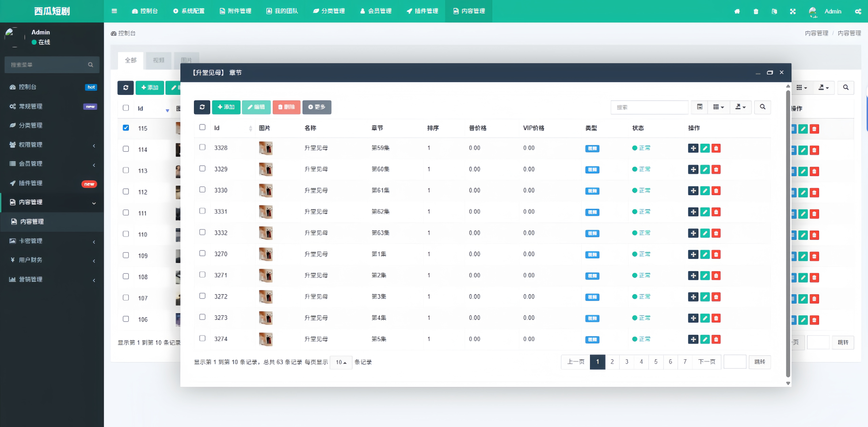Screen dimensions: 868x427
Task: Toggle the hamburger sidebar menu icon
Action: tap(114, 11)
